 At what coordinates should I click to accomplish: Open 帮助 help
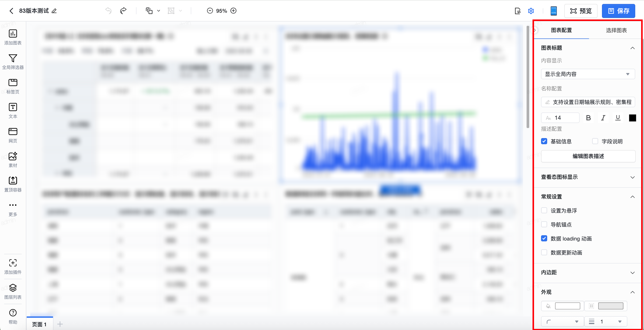pyautogui.click(x=13, y=316)
